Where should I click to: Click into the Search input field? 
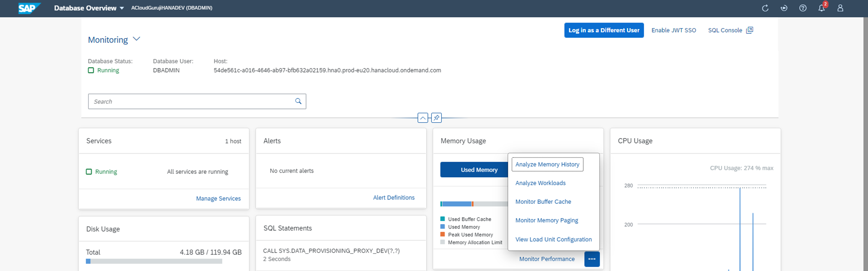(191, 101)
